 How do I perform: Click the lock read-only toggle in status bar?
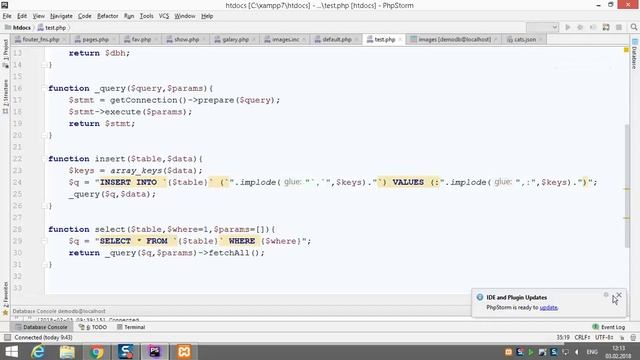[622, 338]
